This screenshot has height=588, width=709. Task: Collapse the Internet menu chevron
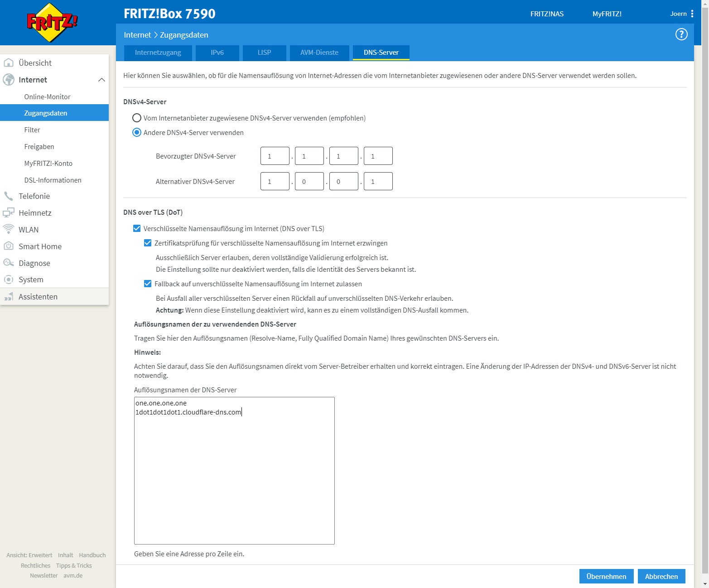click(101, 80)
